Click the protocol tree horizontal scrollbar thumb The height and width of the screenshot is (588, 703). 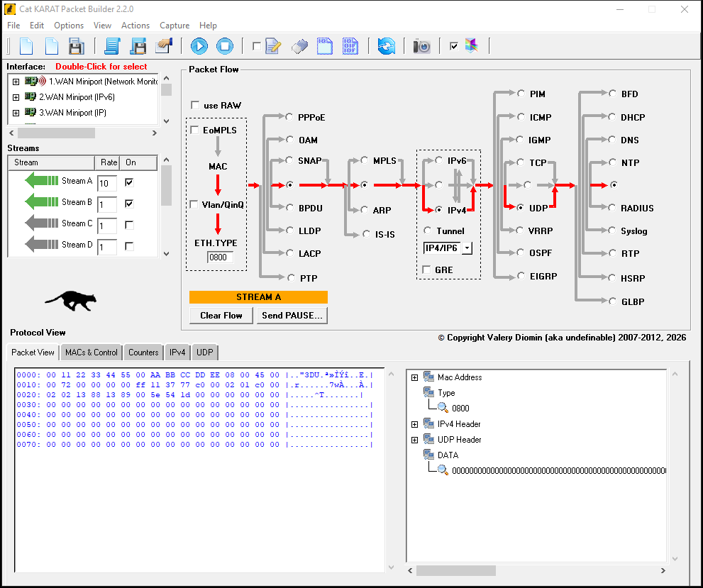point(456,570)
